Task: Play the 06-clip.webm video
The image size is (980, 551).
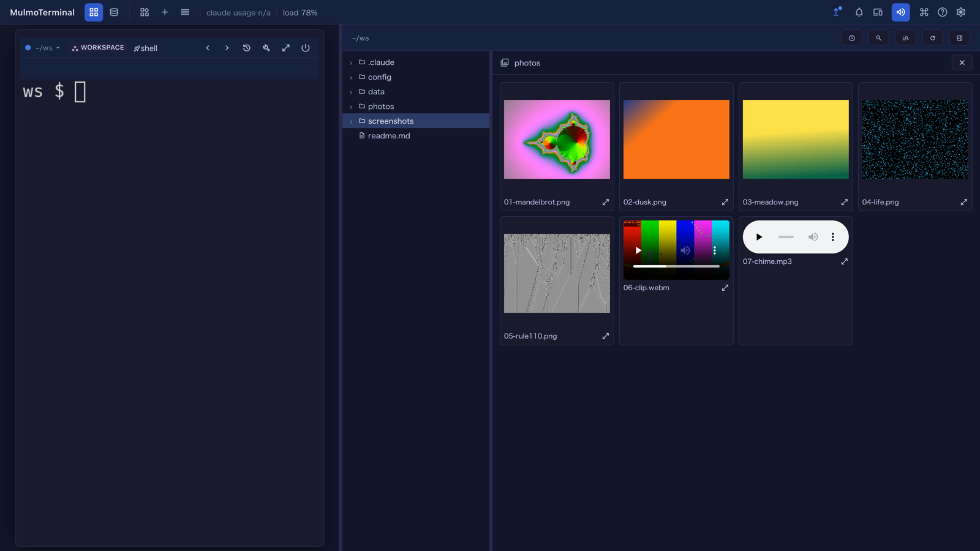Action: tap(638, 250)
